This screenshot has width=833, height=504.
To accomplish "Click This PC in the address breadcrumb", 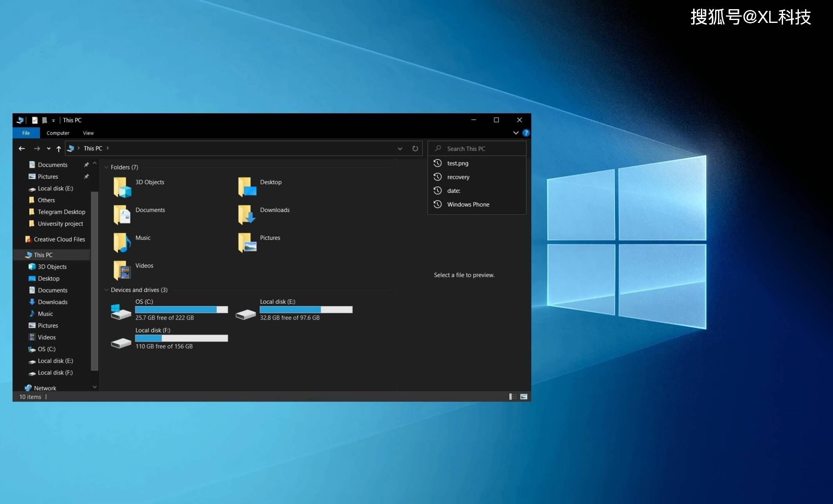I will click(x=93, y=148).
